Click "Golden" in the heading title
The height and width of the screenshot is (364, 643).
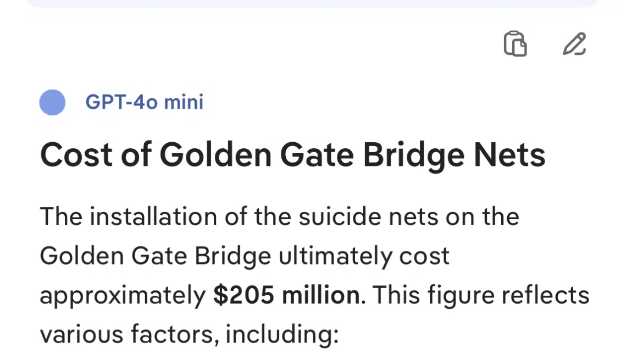[x=215, y=155]
